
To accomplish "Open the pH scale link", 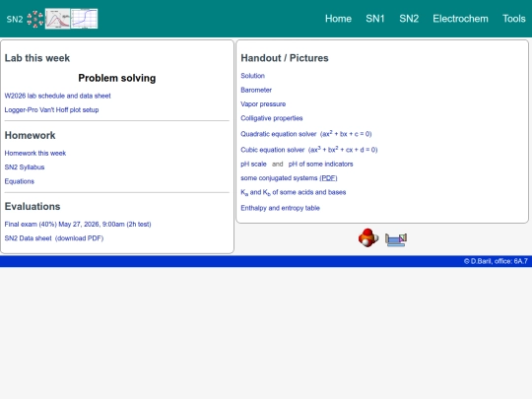I will click(x=253, y=164).
